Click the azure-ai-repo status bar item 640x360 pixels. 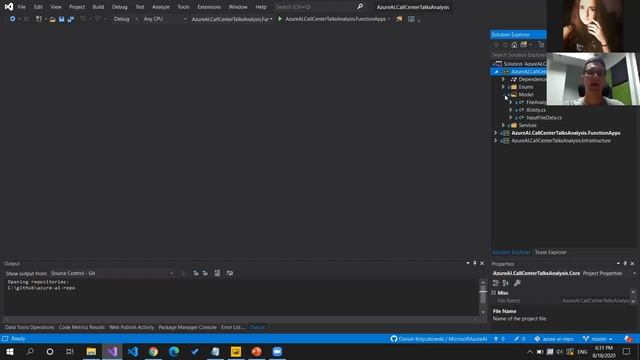click(x=554, y=339)
